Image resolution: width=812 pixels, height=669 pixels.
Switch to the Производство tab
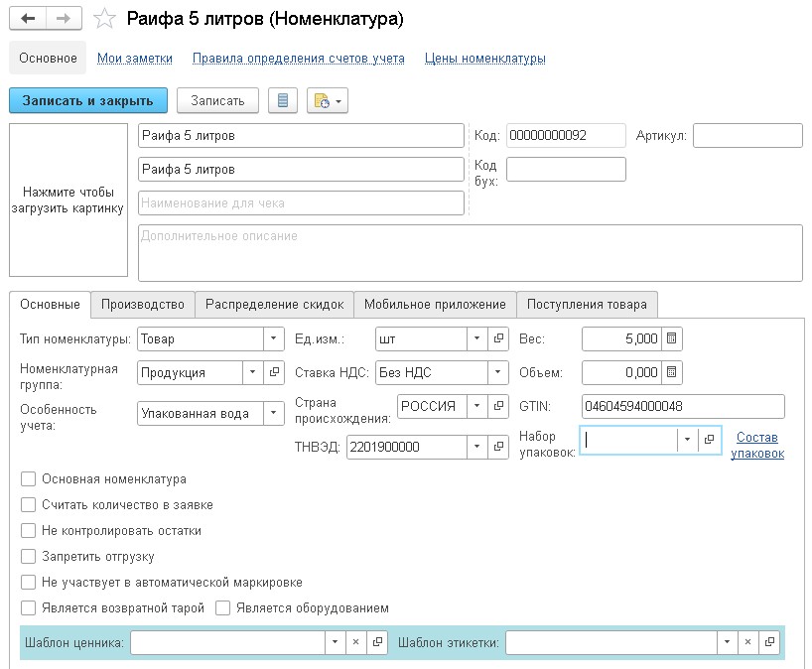click(143, 305)
